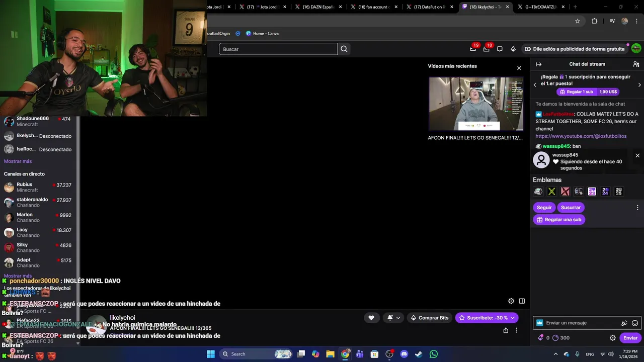Open Adapt channel in sidebar
The height and width of the screenshot is (362, 644).
(38, 263)
